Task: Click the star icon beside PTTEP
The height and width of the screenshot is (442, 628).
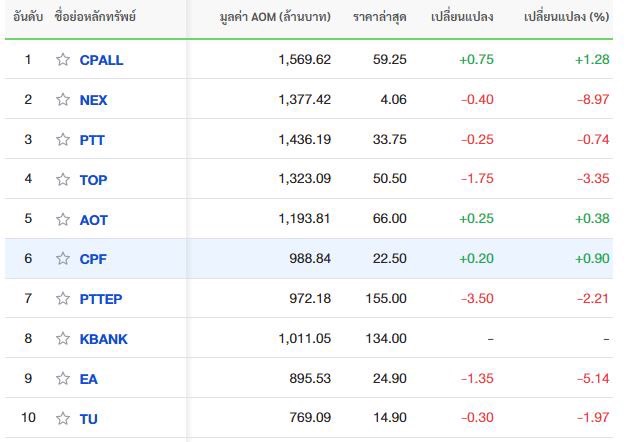Action: [x=63, y=298]
